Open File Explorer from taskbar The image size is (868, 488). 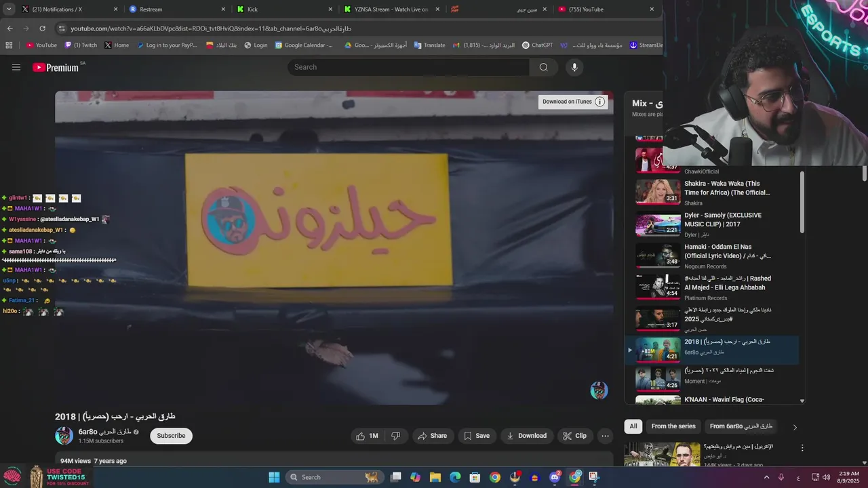[435, 477]
